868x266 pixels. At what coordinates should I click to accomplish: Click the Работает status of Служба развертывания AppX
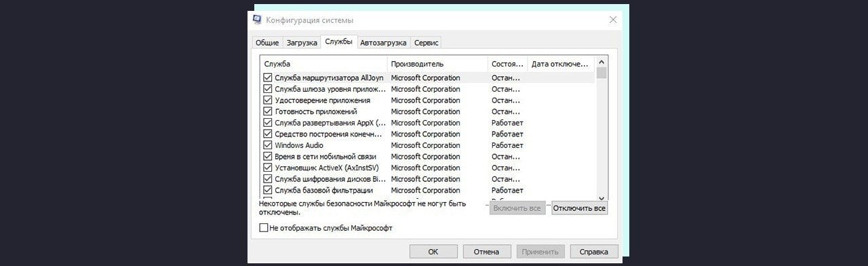507,123
